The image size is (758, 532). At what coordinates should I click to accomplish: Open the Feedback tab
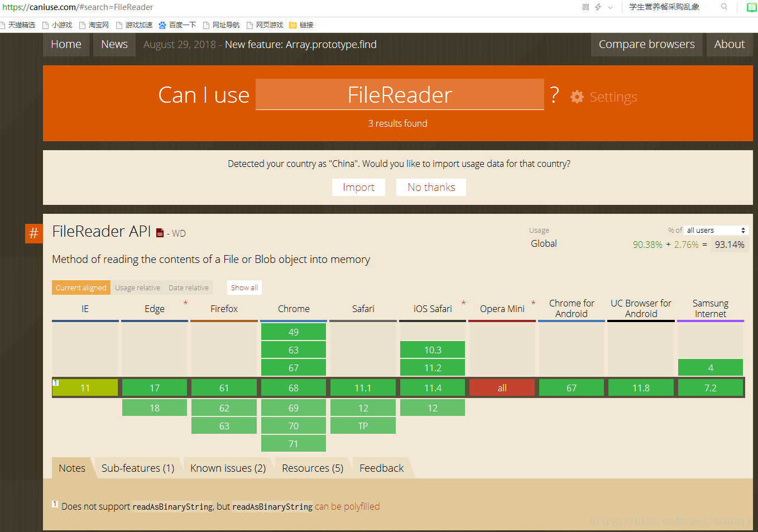(381, 468)
